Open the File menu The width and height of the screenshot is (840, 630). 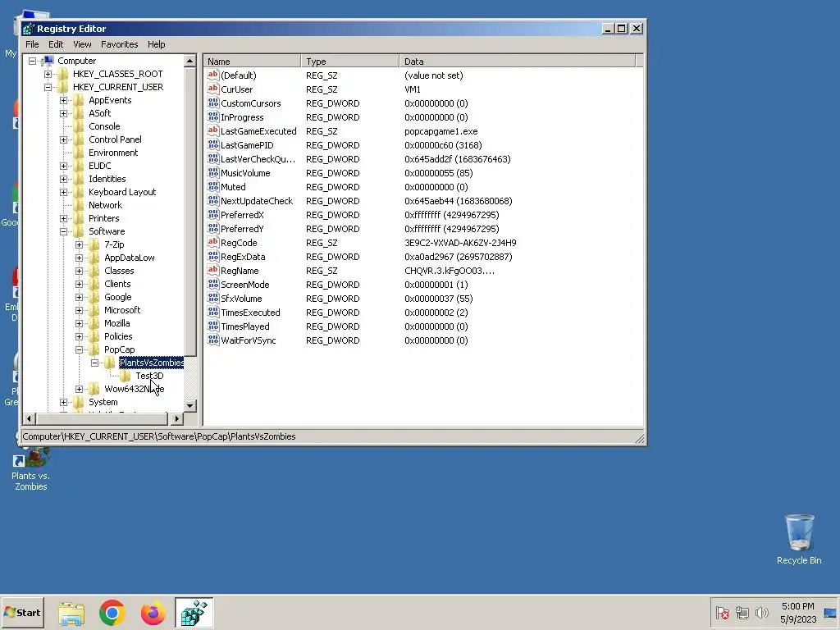pos(32,44)
